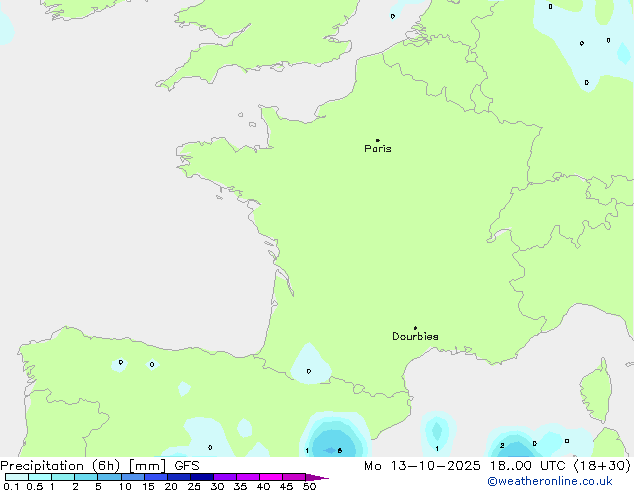This screenshot has width=634, height=490.
Task: Pick the 35–40 mm legend swatch
Action: click(x=248, y=477)
